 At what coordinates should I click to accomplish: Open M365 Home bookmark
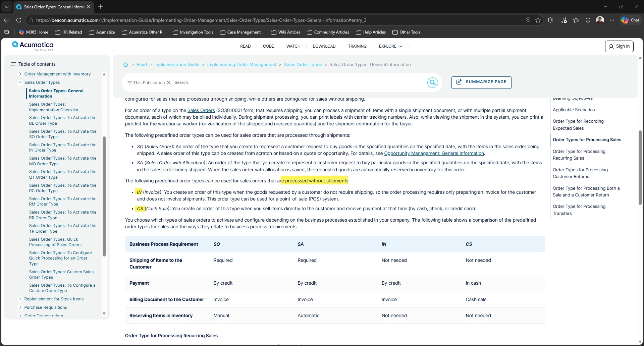click(34, 32)
